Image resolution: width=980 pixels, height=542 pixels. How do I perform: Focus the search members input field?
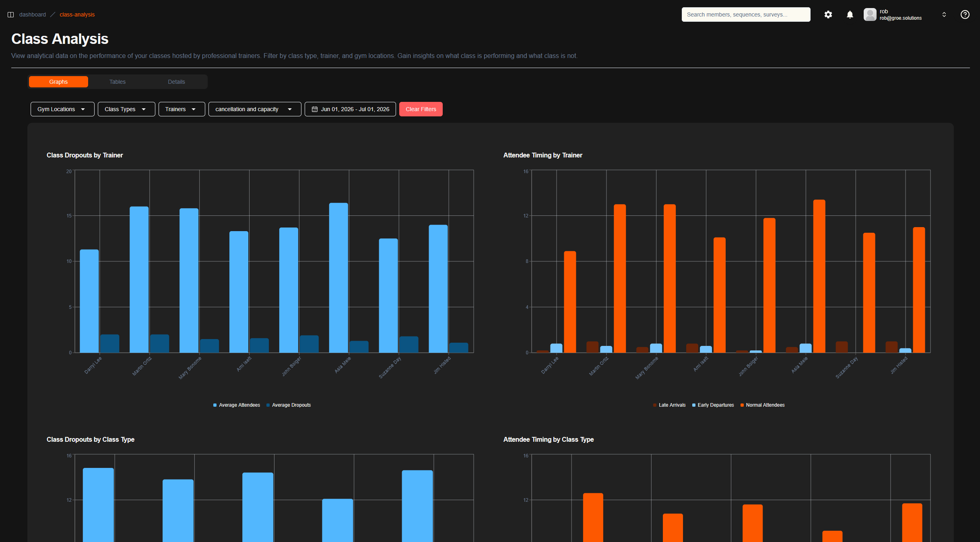click(746, 14)
